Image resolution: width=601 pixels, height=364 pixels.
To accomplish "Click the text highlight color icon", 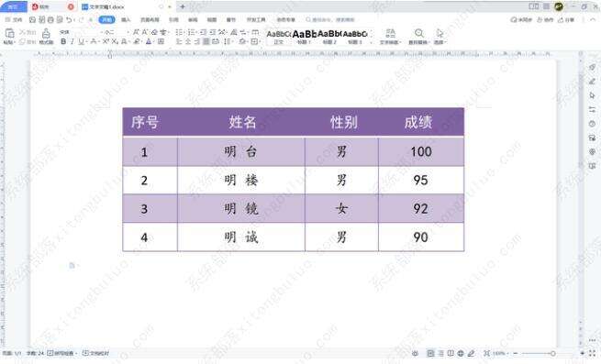I will point(137,42).
